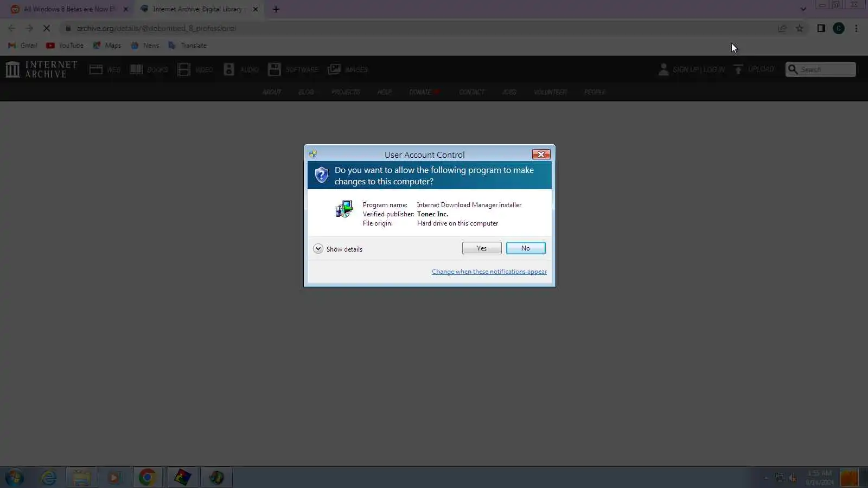
Task: Click the Chrome taskbar icon
Action: point(148,478)
